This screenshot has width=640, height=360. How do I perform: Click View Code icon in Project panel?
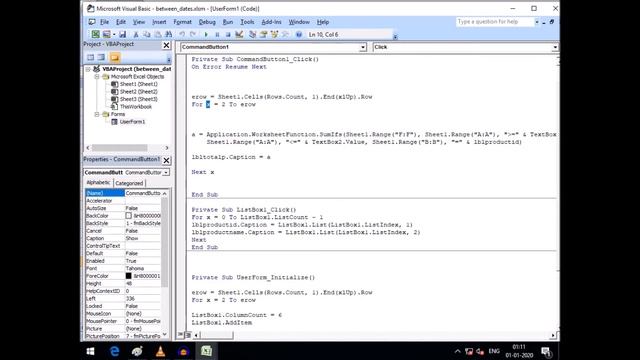point(91,58)
